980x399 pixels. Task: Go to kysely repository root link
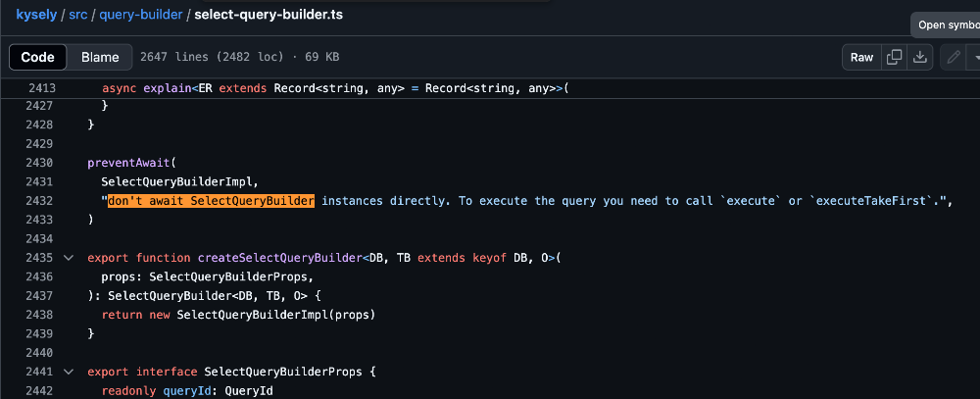tap(36, 16)
